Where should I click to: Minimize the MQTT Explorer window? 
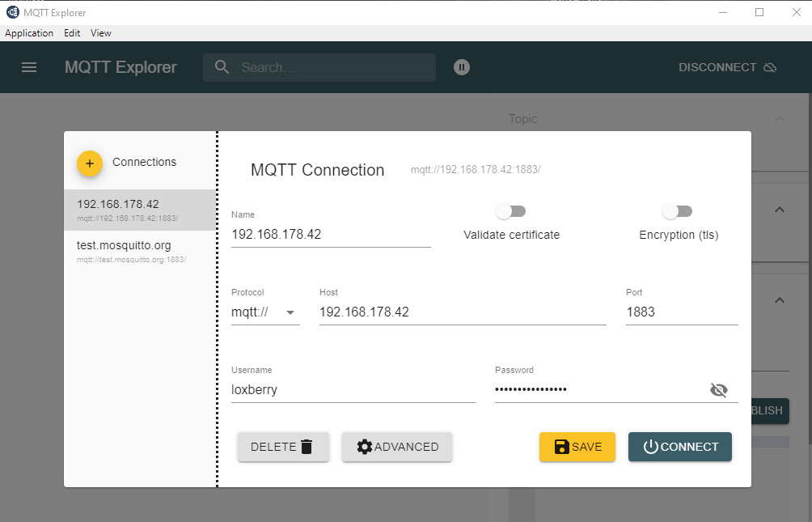coord(723,12)
